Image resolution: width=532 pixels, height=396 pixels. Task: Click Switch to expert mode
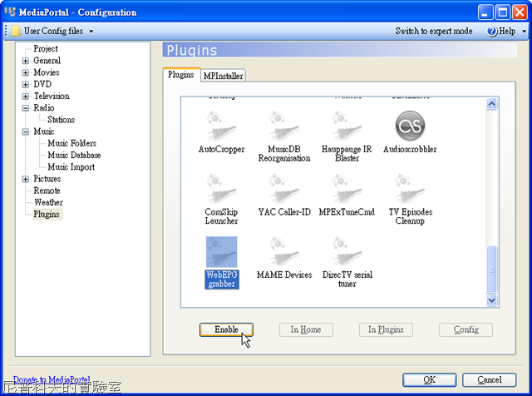tap(434, 31)
